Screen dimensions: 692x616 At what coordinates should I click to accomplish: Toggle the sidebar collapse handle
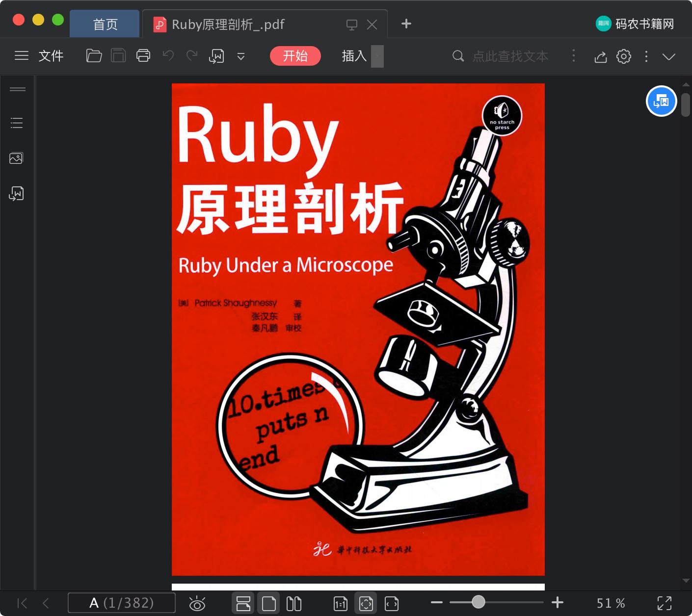[x=18, y=89]
